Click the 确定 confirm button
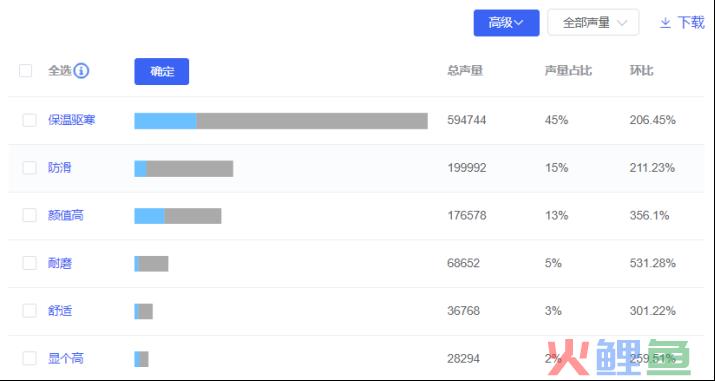Viewport: 715px width, 381px height. pos(161,72)
